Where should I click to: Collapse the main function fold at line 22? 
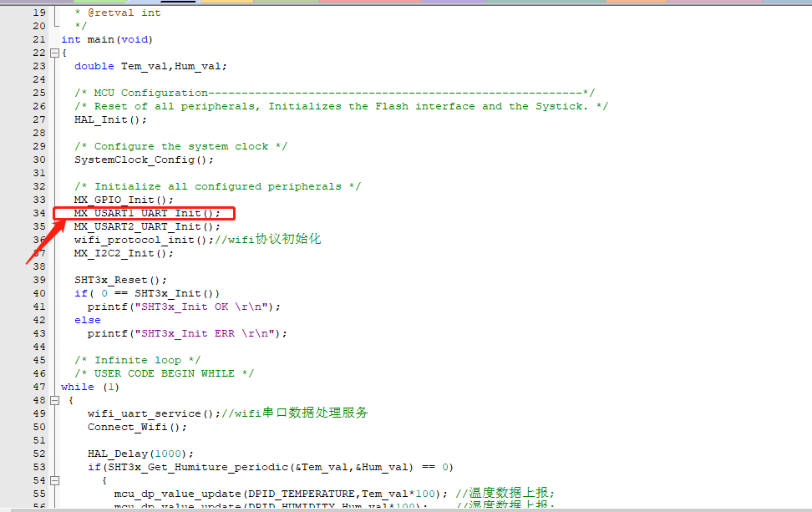pyautogui.click(x=54, y=53)
